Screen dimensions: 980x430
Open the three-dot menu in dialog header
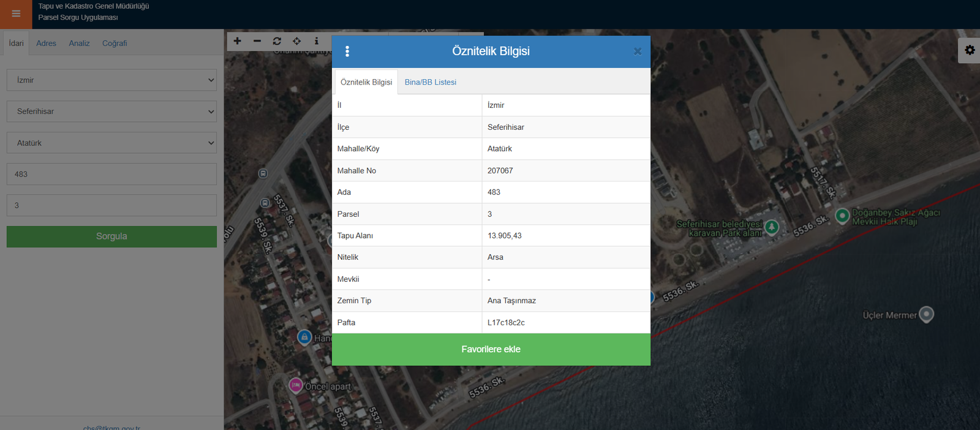347,51
